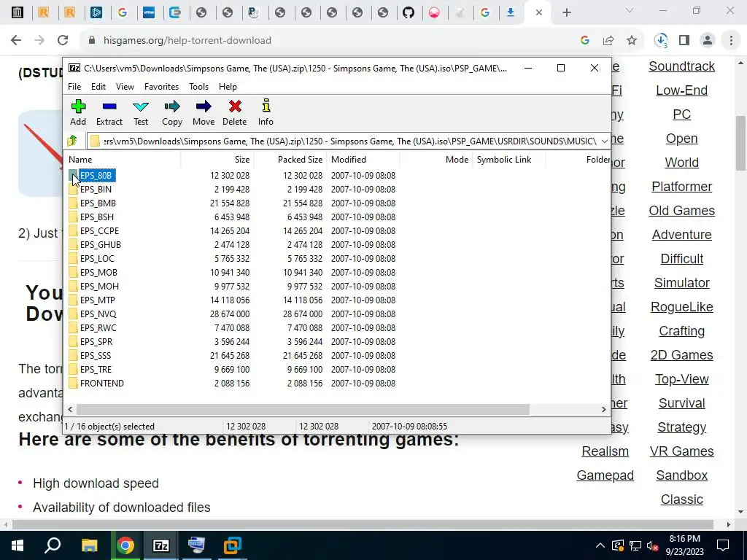
Task: Click Chrome's back arrow
Action: 16,41
